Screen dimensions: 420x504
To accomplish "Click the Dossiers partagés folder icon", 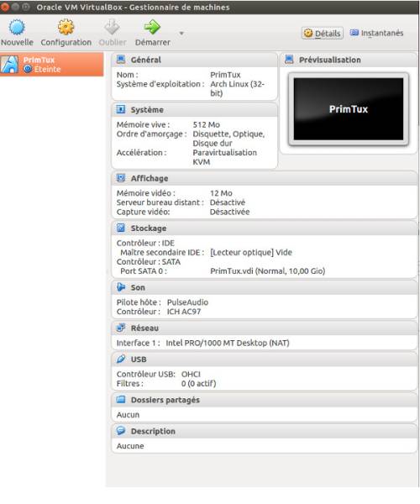I will pyautogui.click(x=121, y=399).
